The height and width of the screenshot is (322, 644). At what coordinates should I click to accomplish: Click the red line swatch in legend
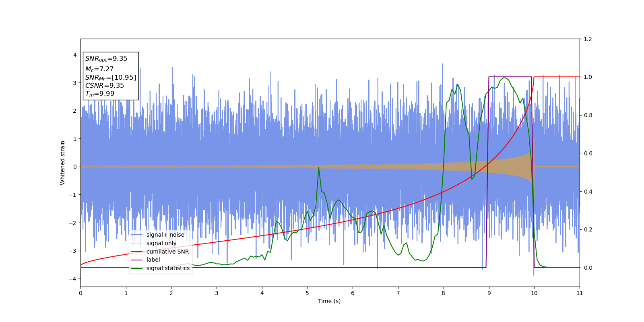point(137,252)
